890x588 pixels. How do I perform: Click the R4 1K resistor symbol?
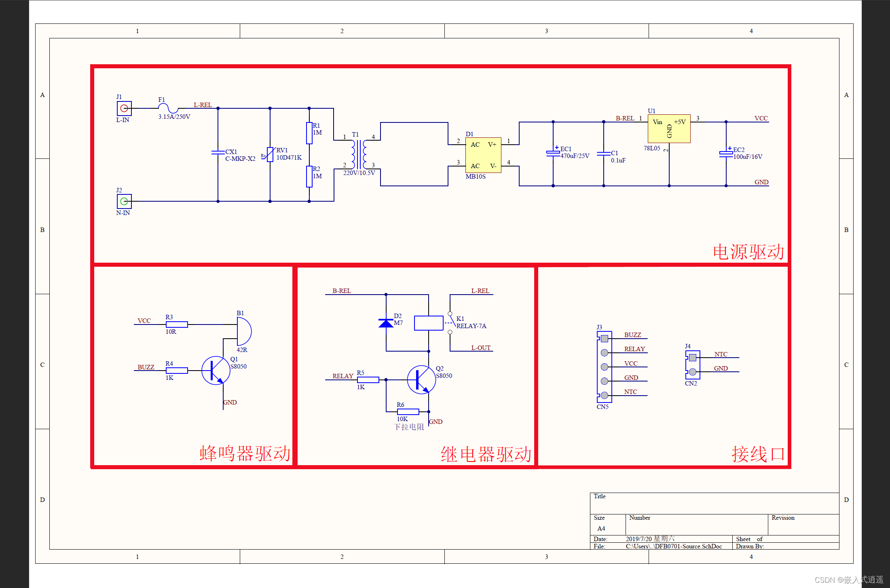tap(177, 371)
